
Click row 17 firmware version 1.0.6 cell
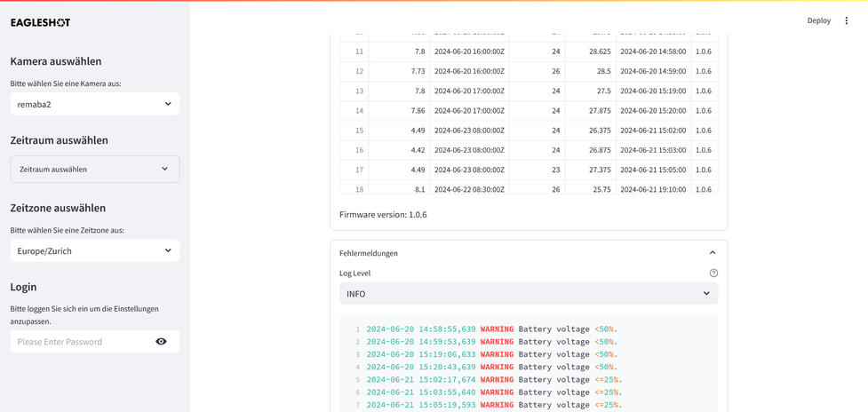tap(703, 170)
